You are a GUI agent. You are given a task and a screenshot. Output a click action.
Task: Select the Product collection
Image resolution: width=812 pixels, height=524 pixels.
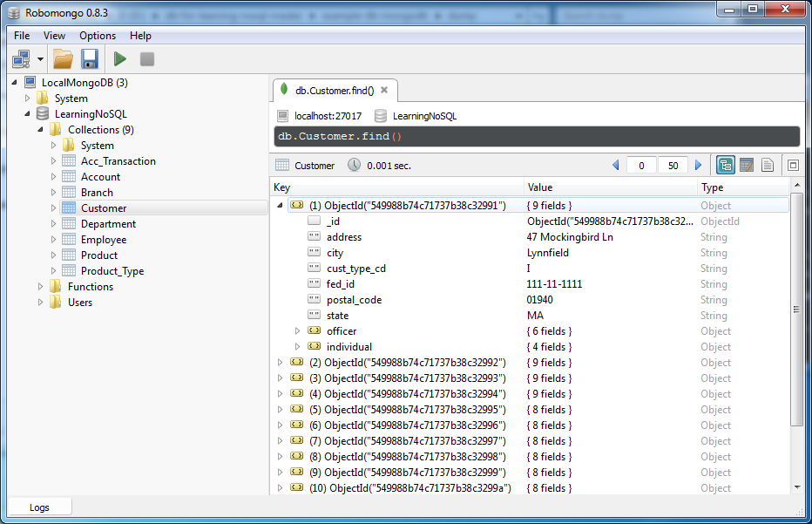click(99, 255)
